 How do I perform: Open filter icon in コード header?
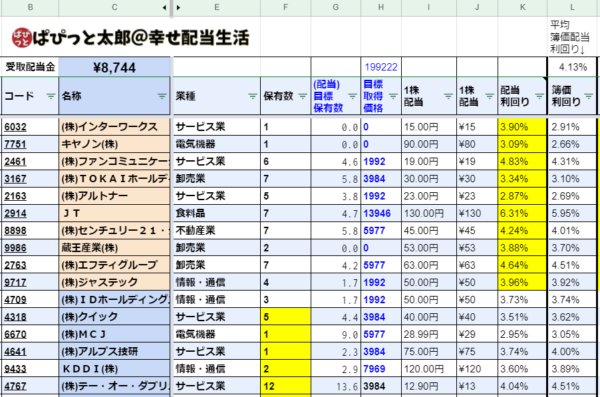51,96
